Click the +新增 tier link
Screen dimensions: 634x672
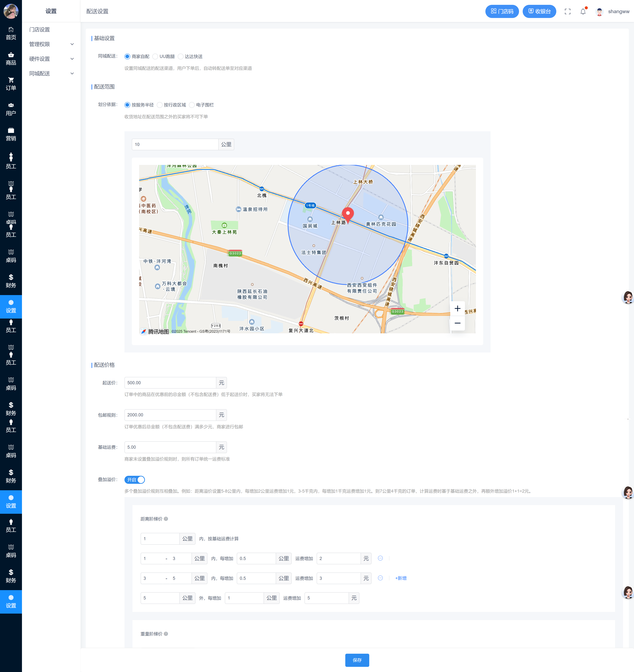coord(401,578)
